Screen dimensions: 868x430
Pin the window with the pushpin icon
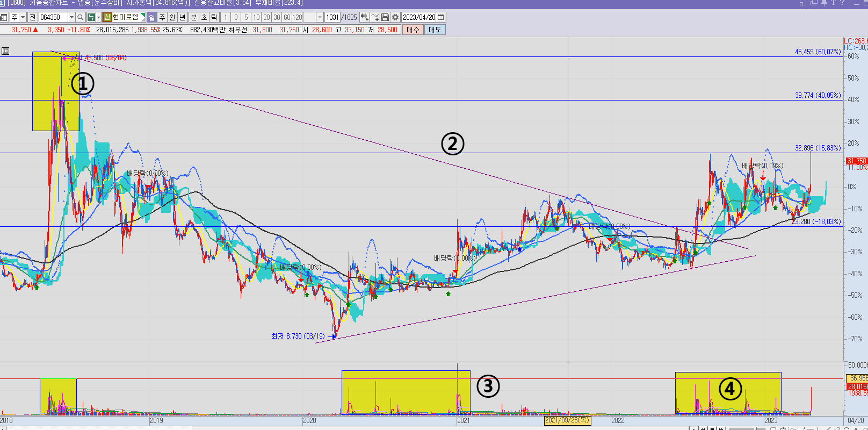(x=824, y=3)
